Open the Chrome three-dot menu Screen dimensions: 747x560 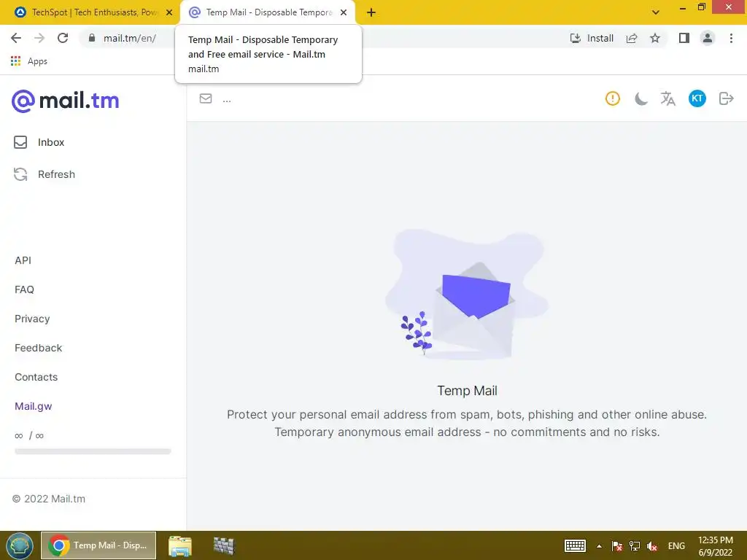point(731,38)
